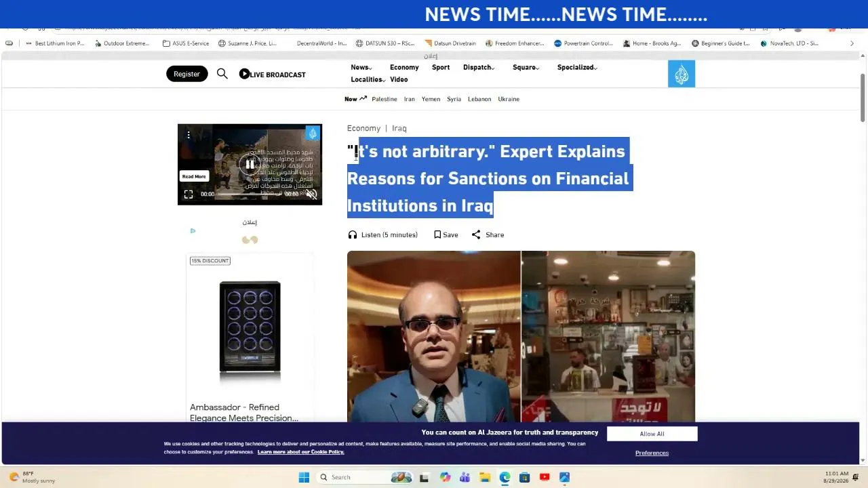
Task: Click the Microsoft Edge taskbar icon
Action: pos(505,477)
